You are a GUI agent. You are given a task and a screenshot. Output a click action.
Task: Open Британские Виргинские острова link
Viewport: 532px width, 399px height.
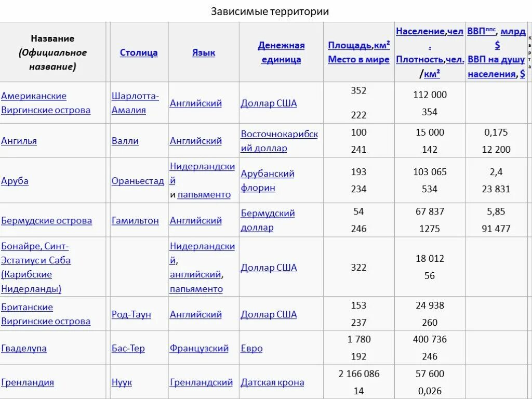pyautogui.click(x=46, y=314)
